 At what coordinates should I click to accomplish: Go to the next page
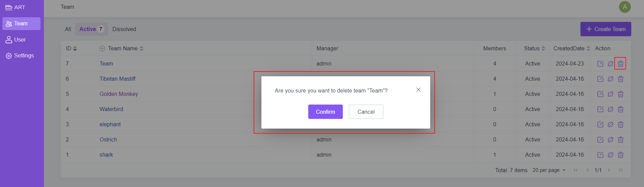[609, 170]
